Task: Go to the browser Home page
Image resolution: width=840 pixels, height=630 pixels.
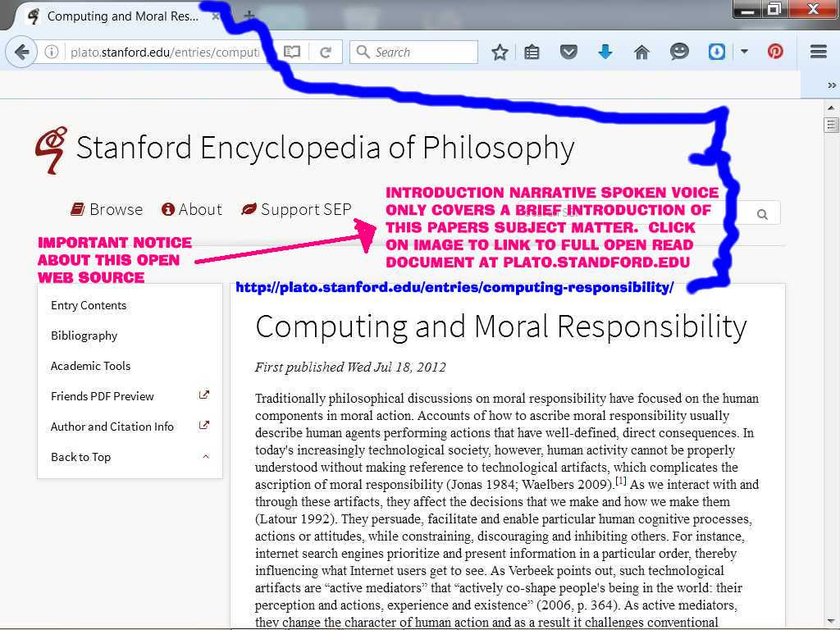Action: [x=641, y=52]
